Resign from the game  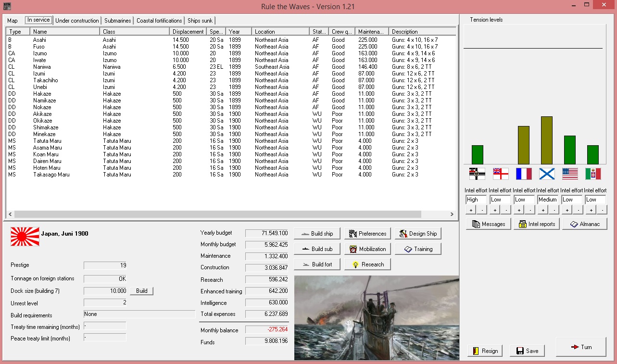point(485,351)
